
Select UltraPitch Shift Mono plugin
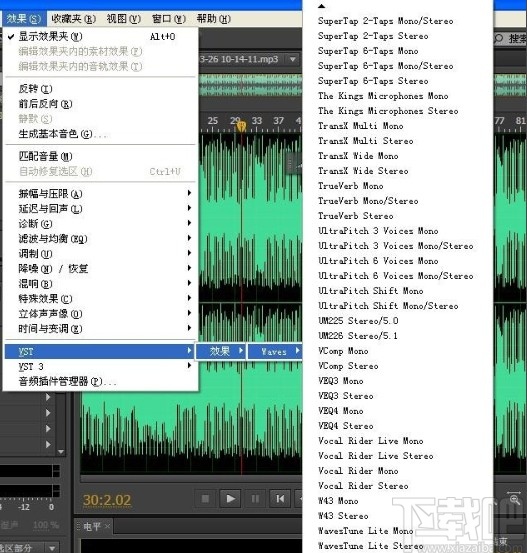370,291
